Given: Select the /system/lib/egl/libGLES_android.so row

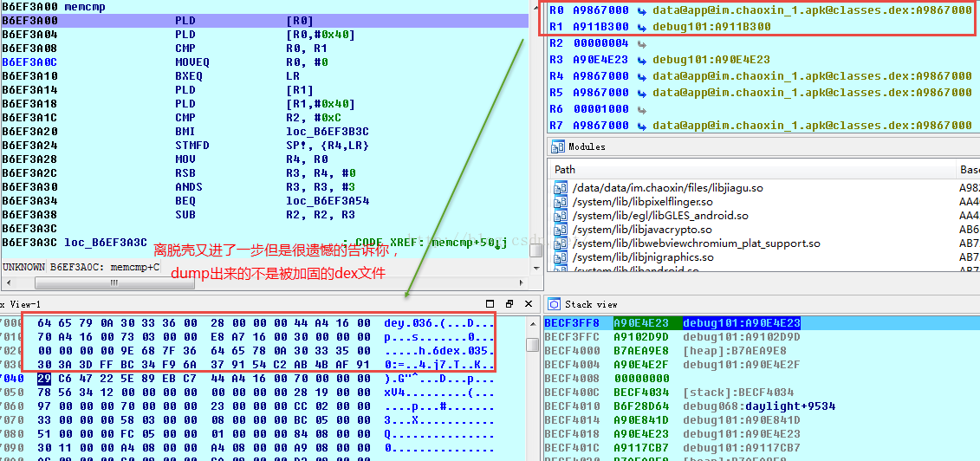Looking at the screenshot, I should 763,216.
